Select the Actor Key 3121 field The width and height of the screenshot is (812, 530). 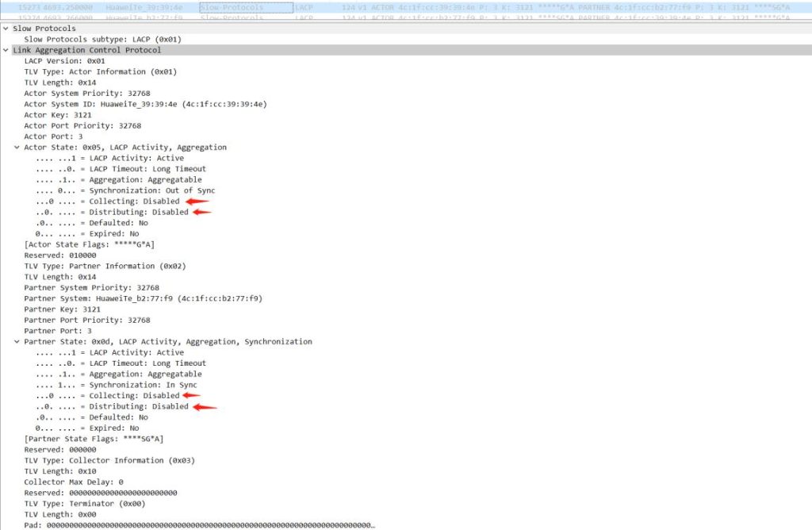point(58,115)
